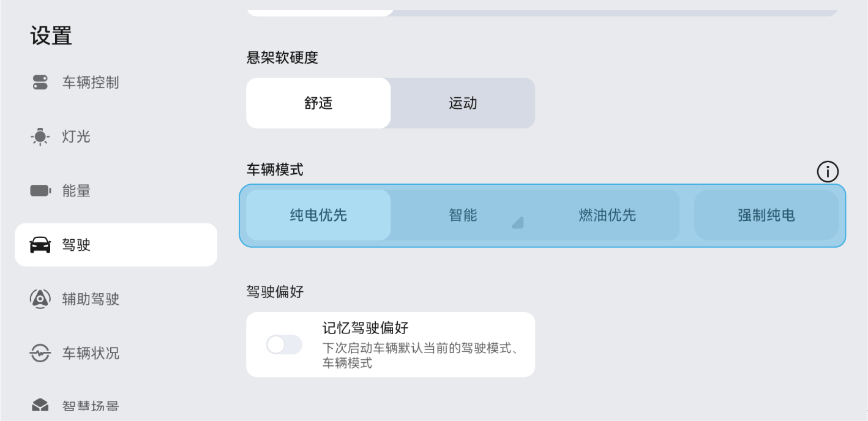
Task: Click the vehicle control toggle icon
Action: click(40, 83)
